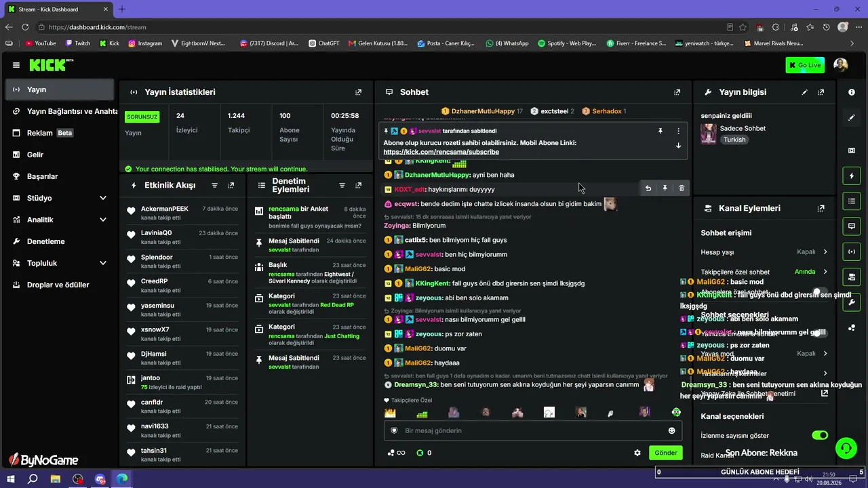The image size is (868, 488).
Task: Open the jantoo raid event row
Action: pos(182,382)
